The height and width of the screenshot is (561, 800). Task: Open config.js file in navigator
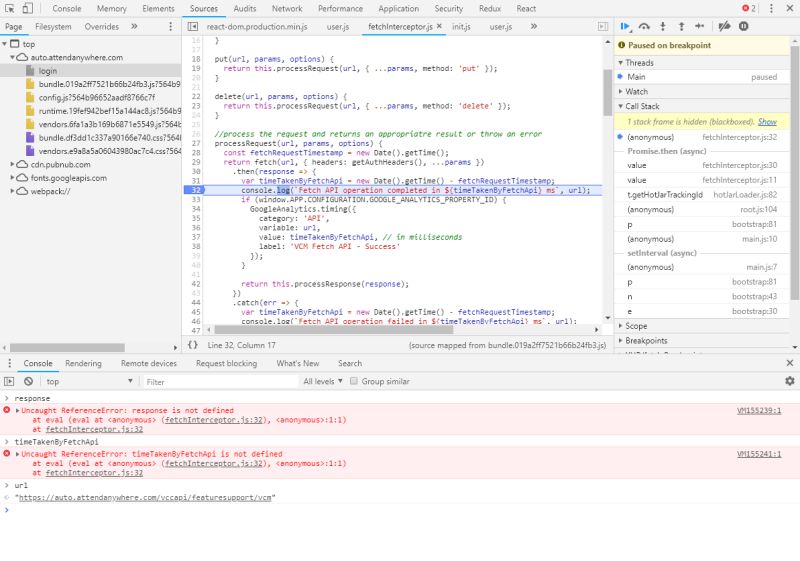tap(96, 97)
